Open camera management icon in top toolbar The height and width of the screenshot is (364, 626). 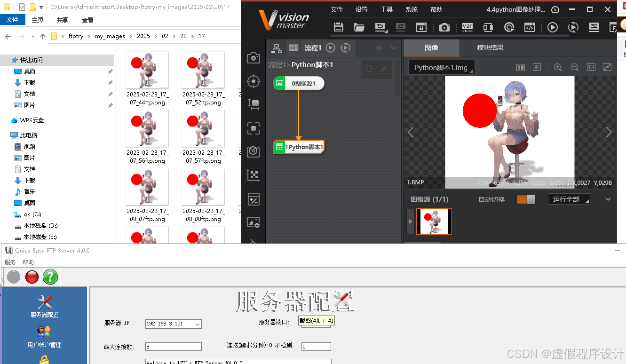pos(444,28)
